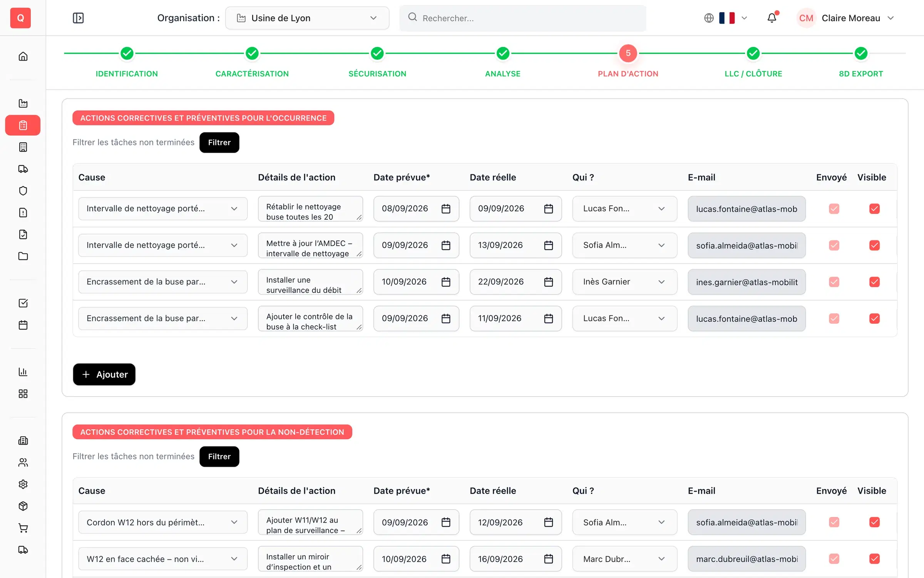Screen dimensions: 924x578
Task: Open the settings gear sidebar icon
Action: coord(23,484)
